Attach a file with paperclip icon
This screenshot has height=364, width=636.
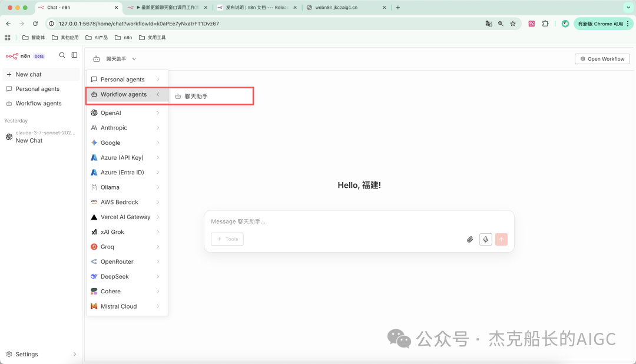click(470, 239)
